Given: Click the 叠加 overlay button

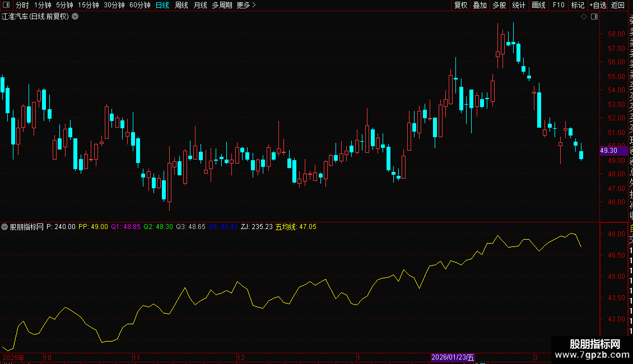Looking at the screenshot, I should [x=480, y=5].
